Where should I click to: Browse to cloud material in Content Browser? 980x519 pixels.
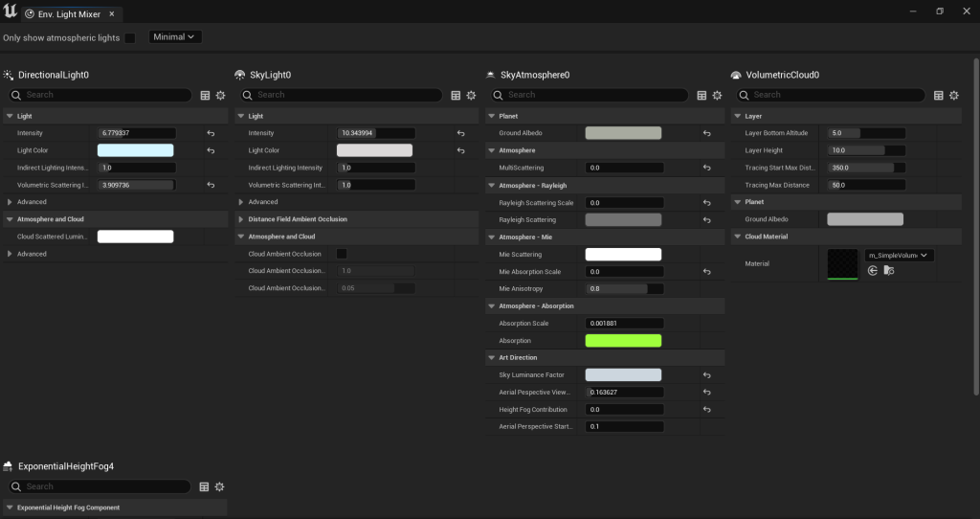[x=889, y=271]
